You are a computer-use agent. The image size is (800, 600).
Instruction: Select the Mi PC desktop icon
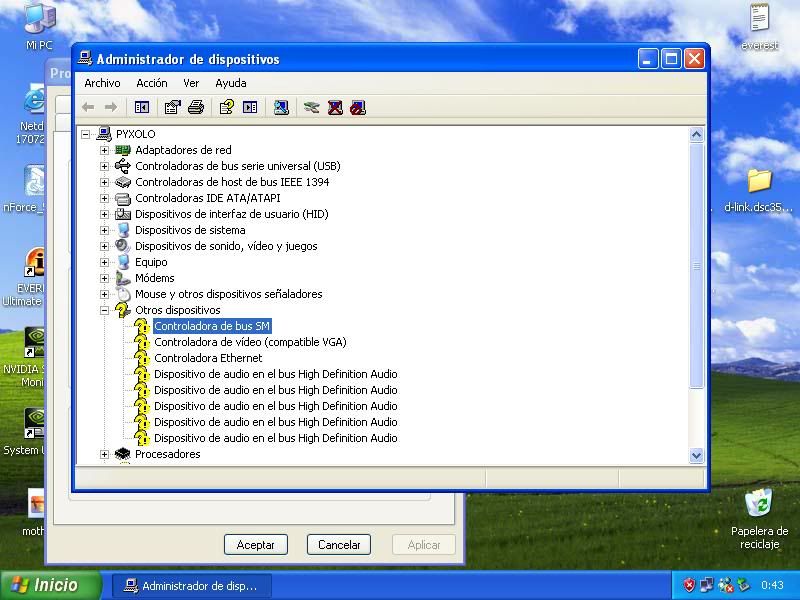39,26
